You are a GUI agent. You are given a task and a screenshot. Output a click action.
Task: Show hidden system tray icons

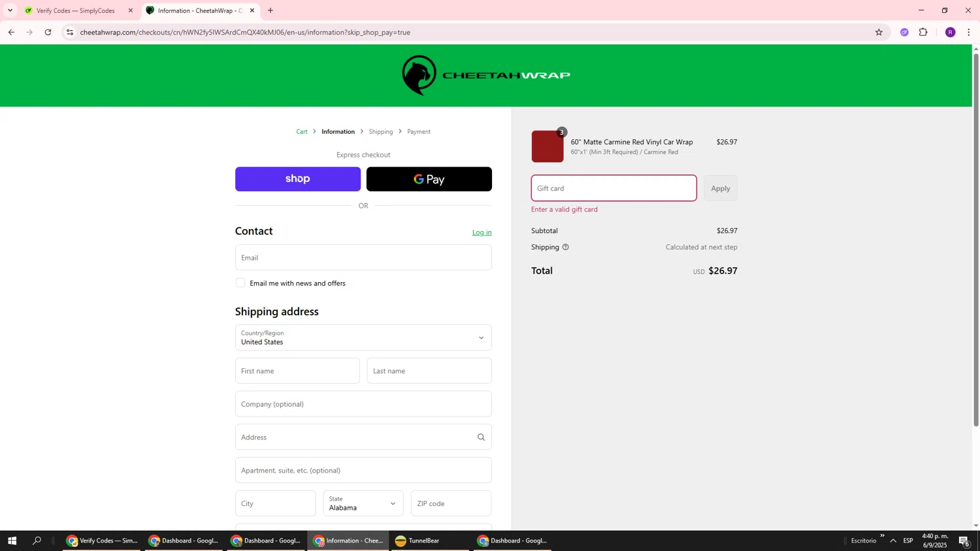[893, 541]
